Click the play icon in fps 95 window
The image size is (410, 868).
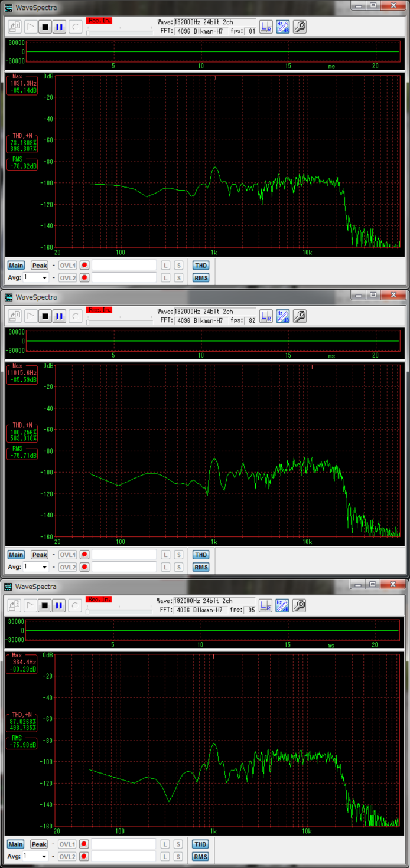click(31, 605)
